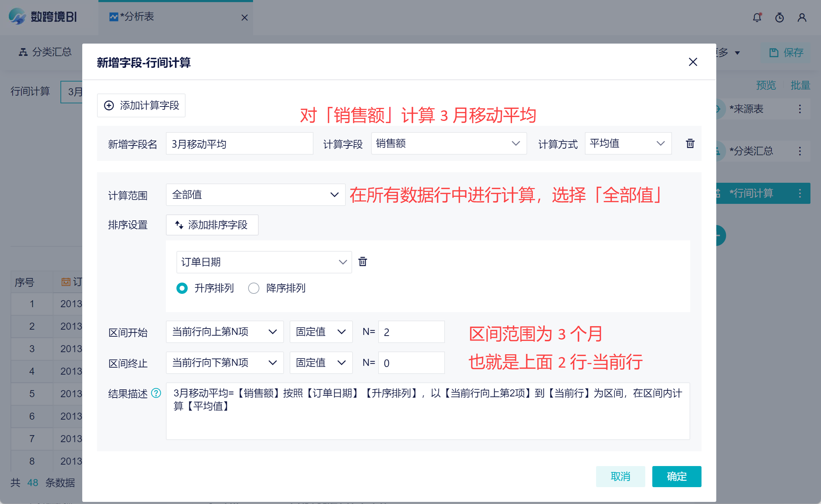Select 升序排列 radio option
821x504 pixels.
tap(182, 288)
